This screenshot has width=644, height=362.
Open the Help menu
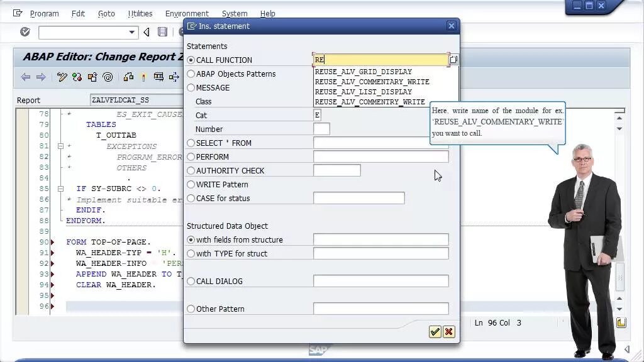[267, 14]
